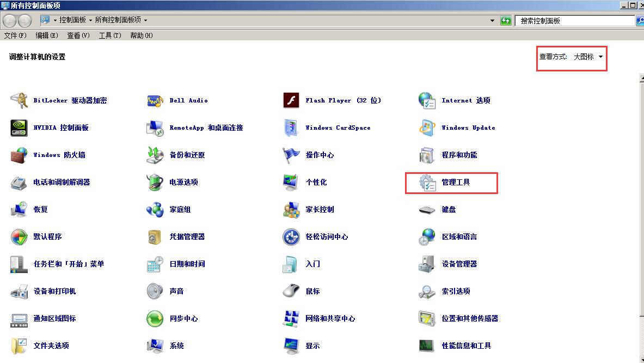This screenshot has height=363, width=644.
Task: Click 系统 link
Action: tap(176, 346)
